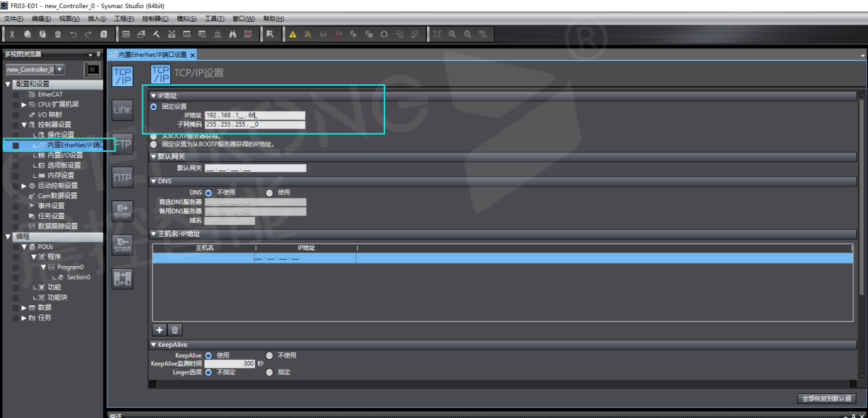Open the LINK settings side tab
This screenshot has width=868, height=418.
[x=122, y=109]
